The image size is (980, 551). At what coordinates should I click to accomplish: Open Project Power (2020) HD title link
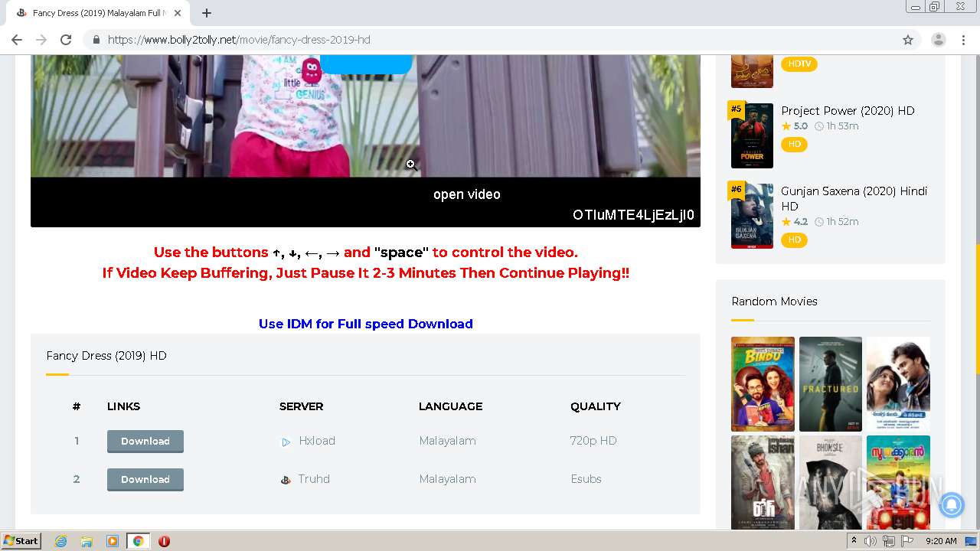point(848,111)
